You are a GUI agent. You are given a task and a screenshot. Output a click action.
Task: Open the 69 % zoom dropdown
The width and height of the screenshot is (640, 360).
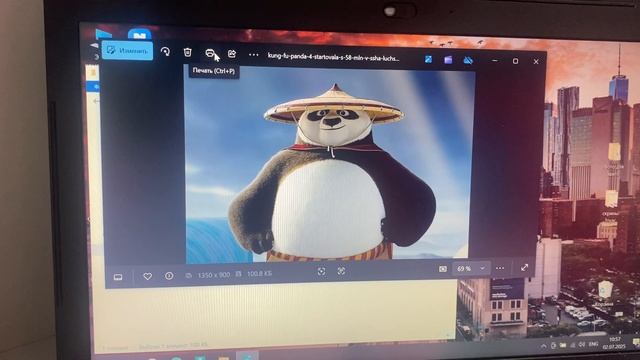471,269
